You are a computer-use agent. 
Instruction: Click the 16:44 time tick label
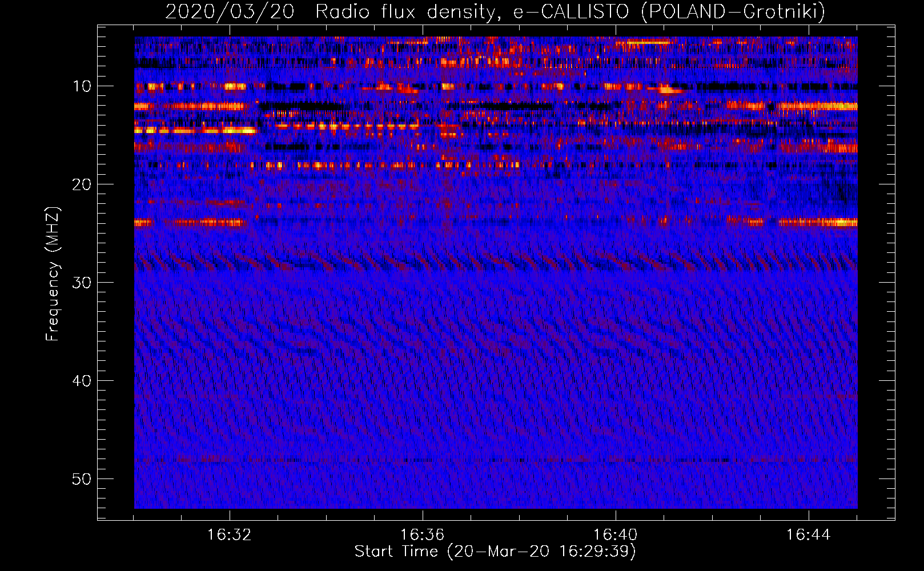coord(808,535)
